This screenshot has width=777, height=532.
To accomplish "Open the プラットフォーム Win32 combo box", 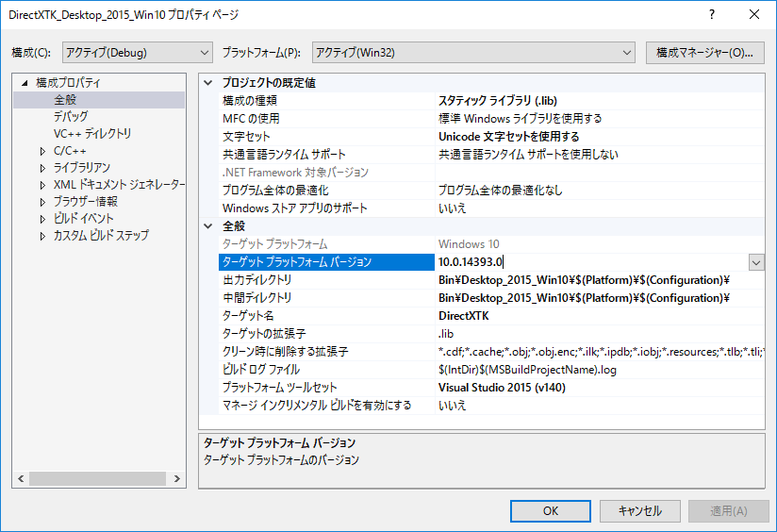I will click(473, 53).
